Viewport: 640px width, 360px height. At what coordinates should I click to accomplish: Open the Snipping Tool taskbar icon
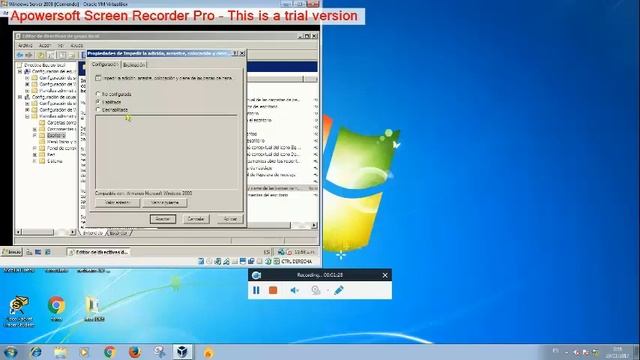pos(159,352)
